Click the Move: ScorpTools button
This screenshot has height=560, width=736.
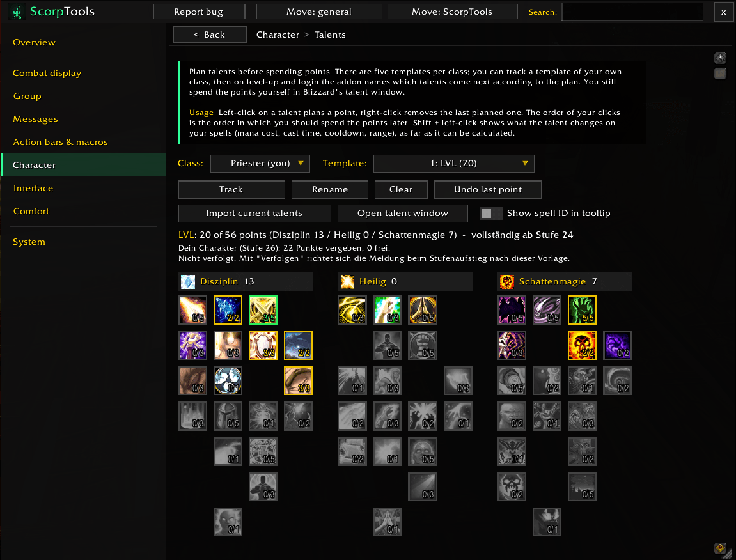(x=452, y=12)
